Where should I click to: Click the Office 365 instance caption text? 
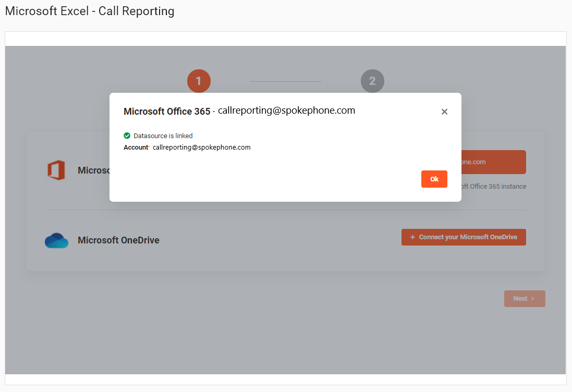tap(494, 186)
